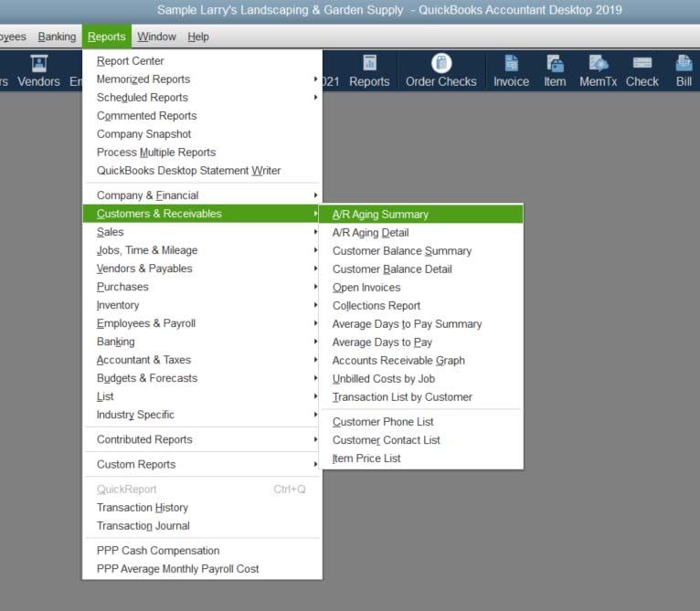This screenshot has height=611, width=700.
Task: Open Company Snapshot
Action: (202, 134)
